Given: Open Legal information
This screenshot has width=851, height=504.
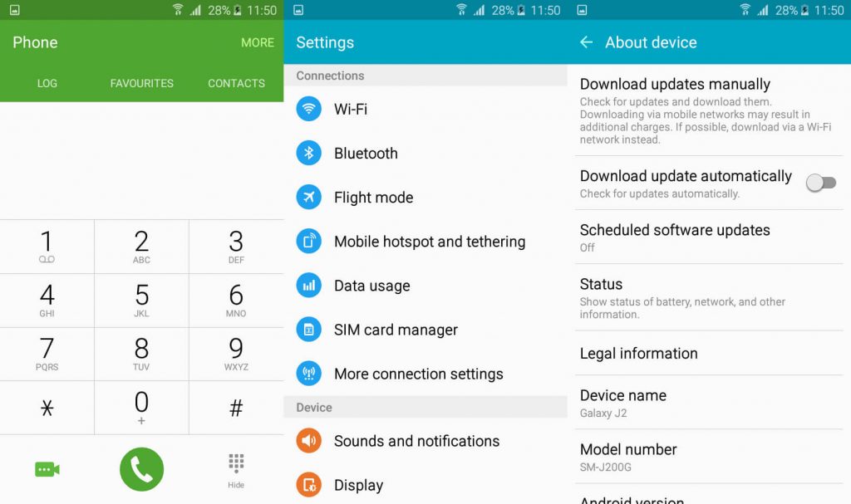Looking at the screenshot, I should (x=638, y=353).
